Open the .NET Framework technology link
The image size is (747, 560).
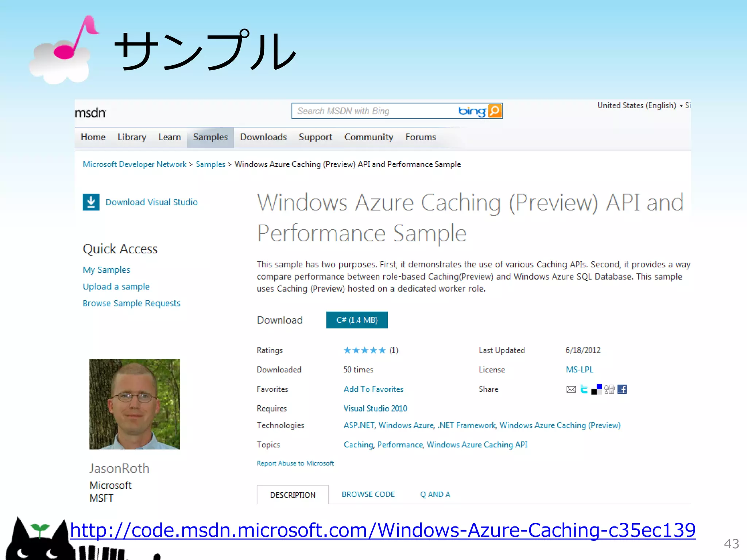[467, 425]
